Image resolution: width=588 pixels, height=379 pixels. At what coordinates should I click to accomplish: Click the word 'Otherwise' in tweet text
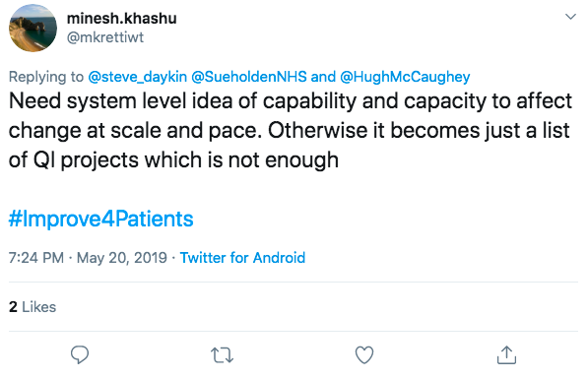[317, 131]
